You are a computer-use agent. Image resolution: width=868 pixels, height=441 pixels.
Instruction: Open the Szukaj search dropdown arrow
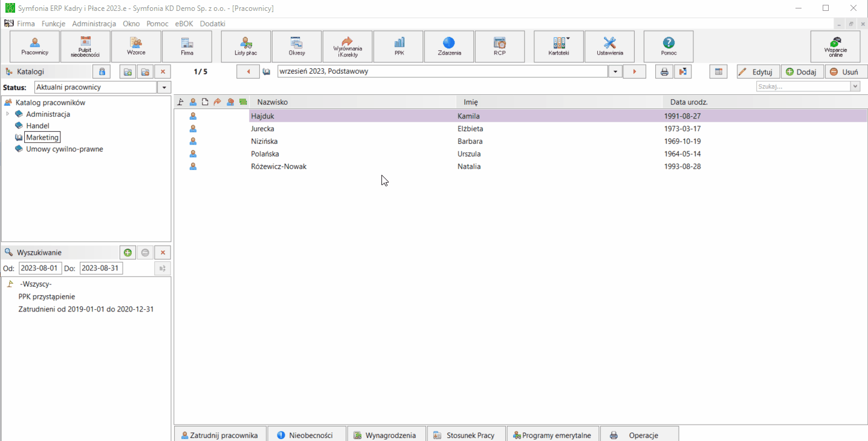click(855, 87)
